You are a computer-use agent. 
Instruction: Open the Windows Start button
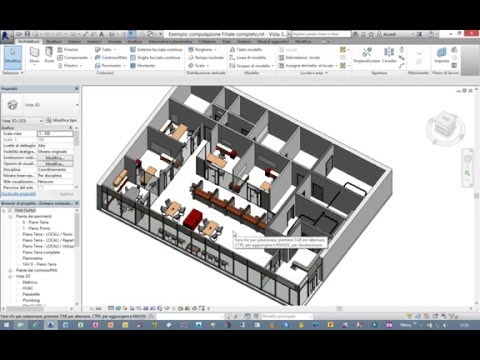coord(6,325)
